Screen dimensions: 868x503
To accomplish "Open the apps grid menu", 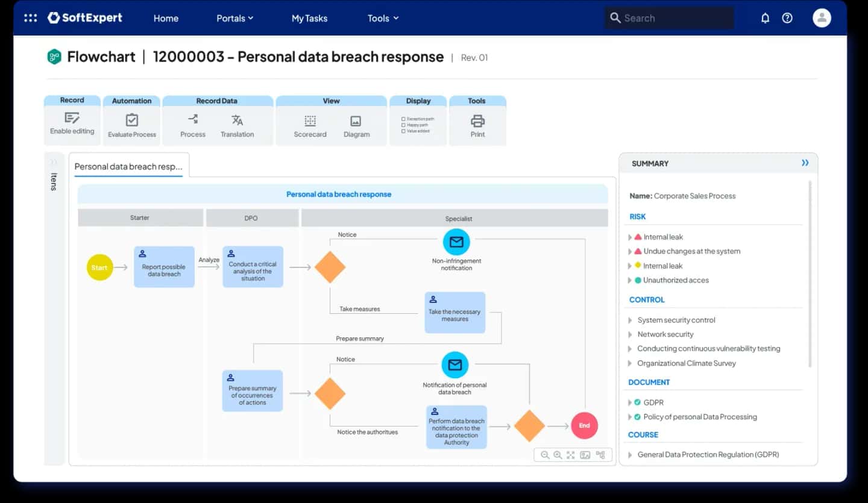I will [x=30, y=18].
